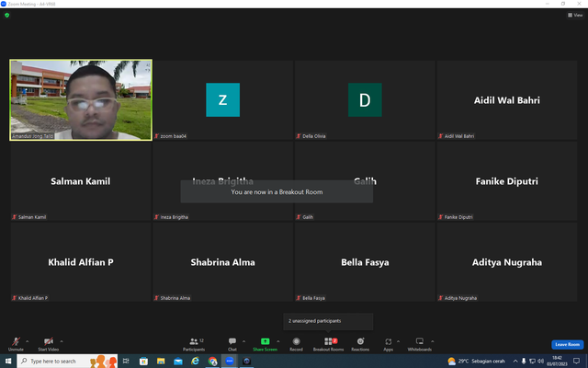Expand arrow next to Apps

point(398,341)
